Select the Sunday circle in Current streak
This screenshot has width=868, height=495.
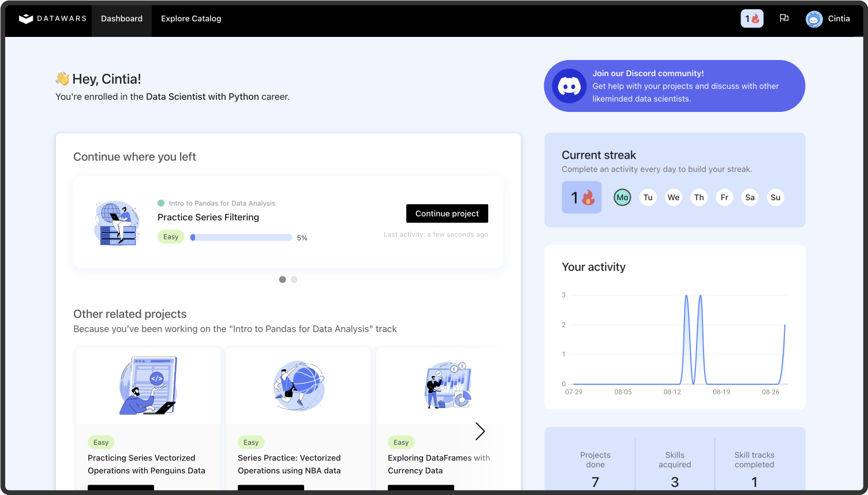pos(775,197)
